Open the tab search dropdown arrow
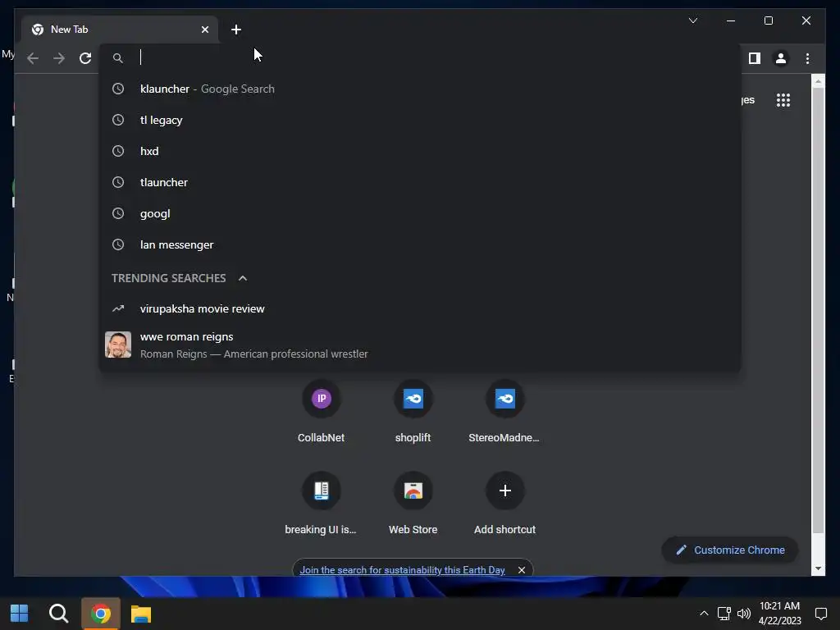The image size is (840, 630). click(693, 21)
